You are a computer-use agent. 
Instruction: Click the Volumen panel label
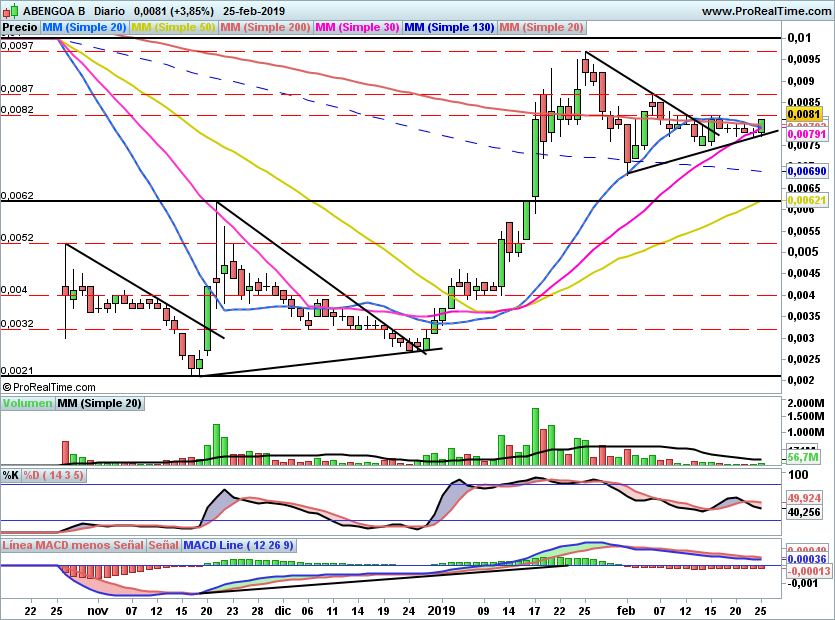click(28, 403)
